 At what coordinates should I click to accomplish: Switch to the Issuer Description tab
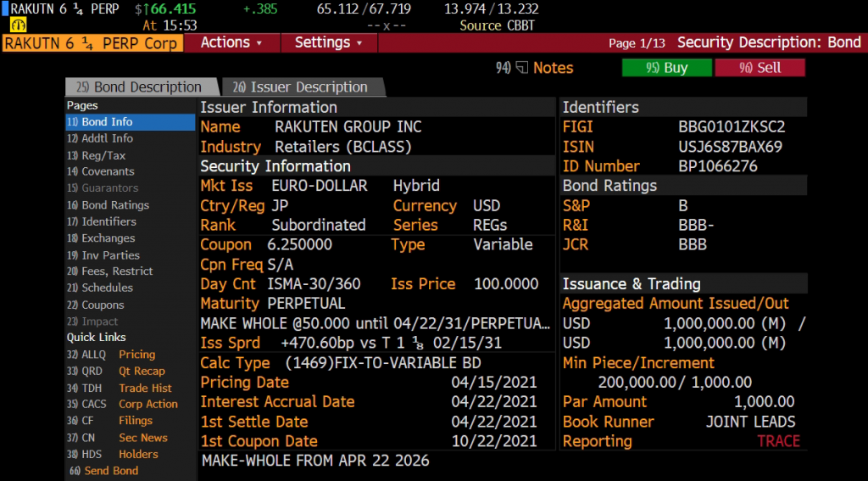pyautogui.click(x=303, y=87)
